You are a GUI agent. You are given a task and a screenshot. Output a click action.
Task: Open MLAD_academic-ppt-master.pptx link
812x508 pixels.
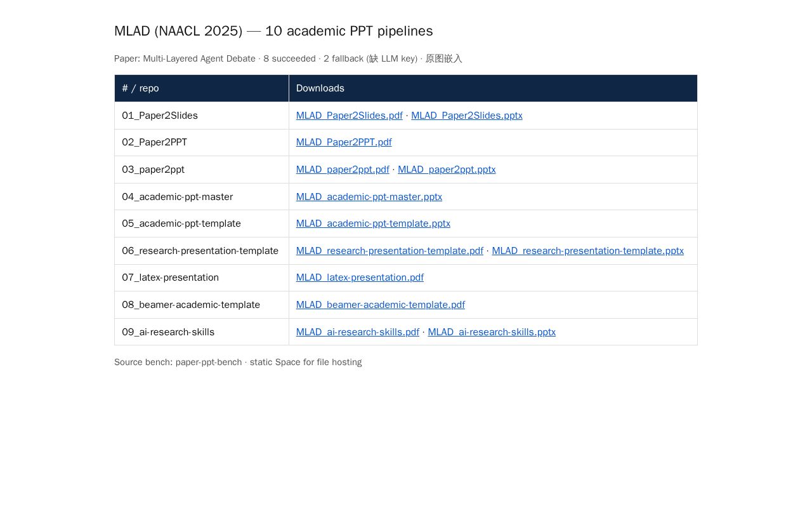point(369,197)
